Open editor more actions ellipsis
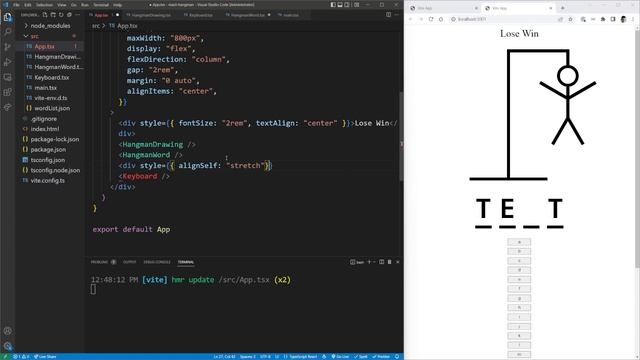This screenshot has width=640, height=360. 397,15
